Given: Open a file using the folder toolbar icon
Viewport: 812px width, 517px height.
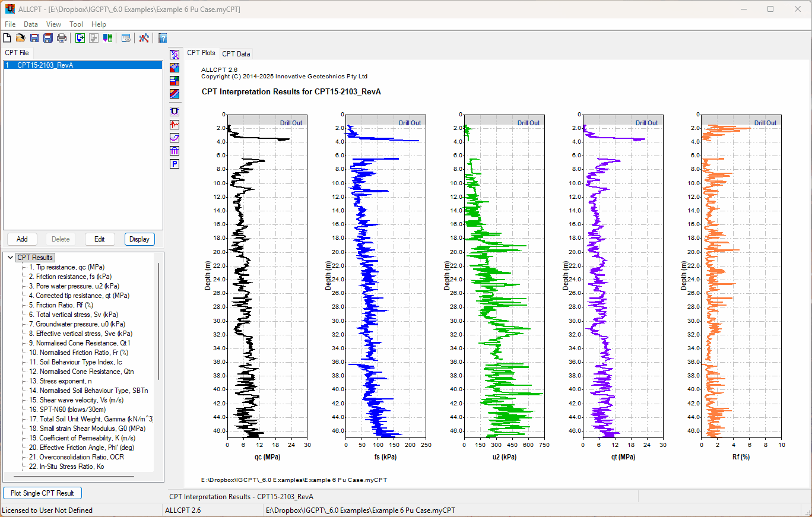Looking at the screenshot, I should [20, 38].
